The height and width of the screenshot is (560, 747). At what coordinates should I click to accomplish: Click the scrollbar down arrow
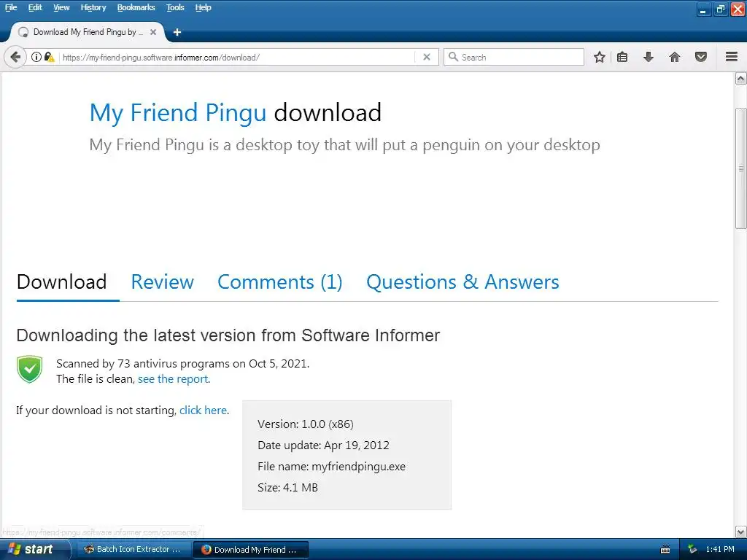point(741,532)
